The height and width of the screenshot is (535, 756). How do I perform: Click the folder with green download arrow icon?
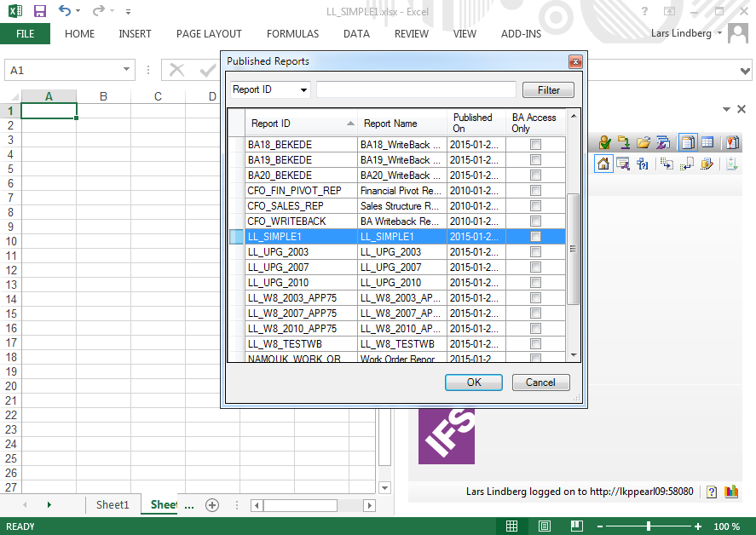(624, 142)
